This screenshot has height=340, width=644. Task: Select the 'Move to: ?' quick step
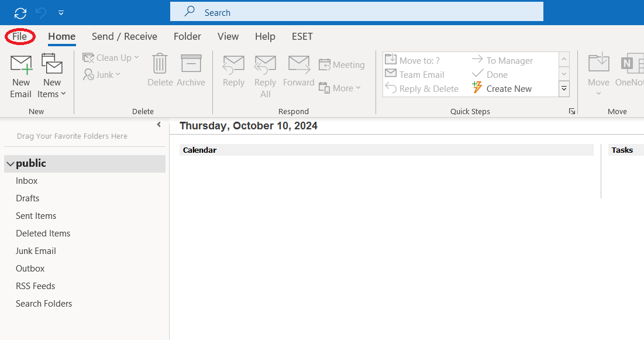[412, 60]
